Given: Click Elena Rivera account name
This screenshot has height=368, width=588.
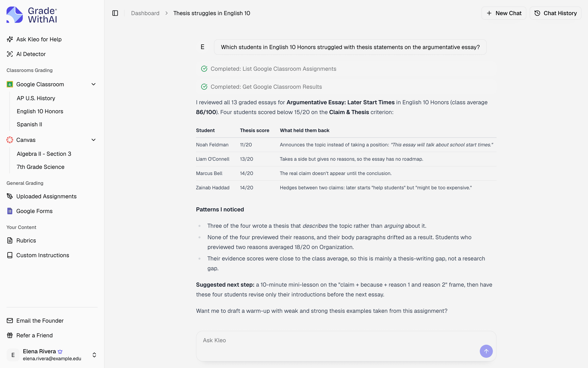Looking at the screenshot, I should click(x=39, y=351).
